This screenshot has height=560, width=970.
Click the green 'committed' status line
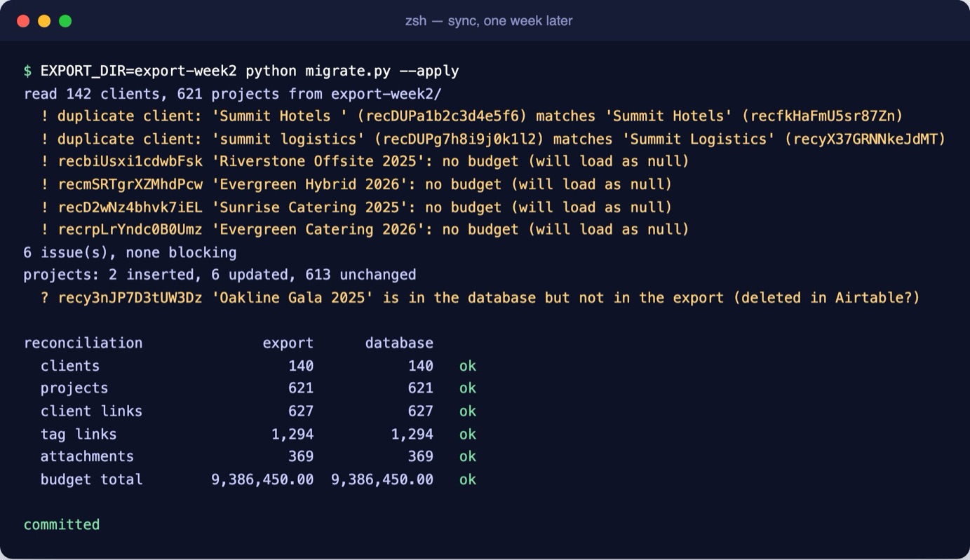(x=62, y=525)
